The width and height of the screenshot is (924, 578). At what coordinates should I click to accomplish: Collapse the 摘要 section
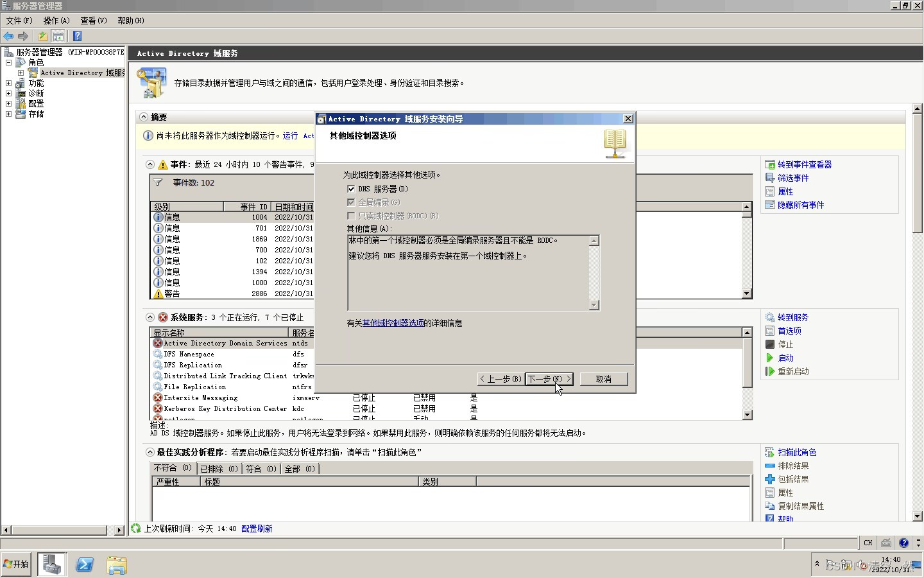click(x=144, y=118)
